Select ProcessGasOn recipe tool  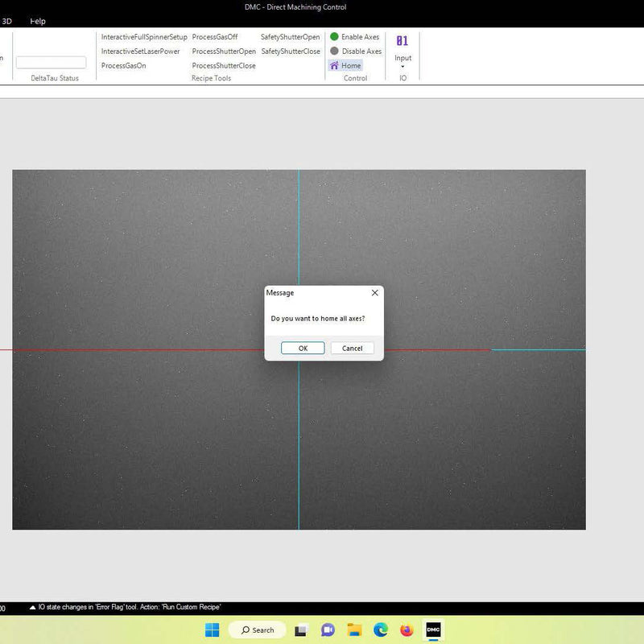click(x=124, y=66)
